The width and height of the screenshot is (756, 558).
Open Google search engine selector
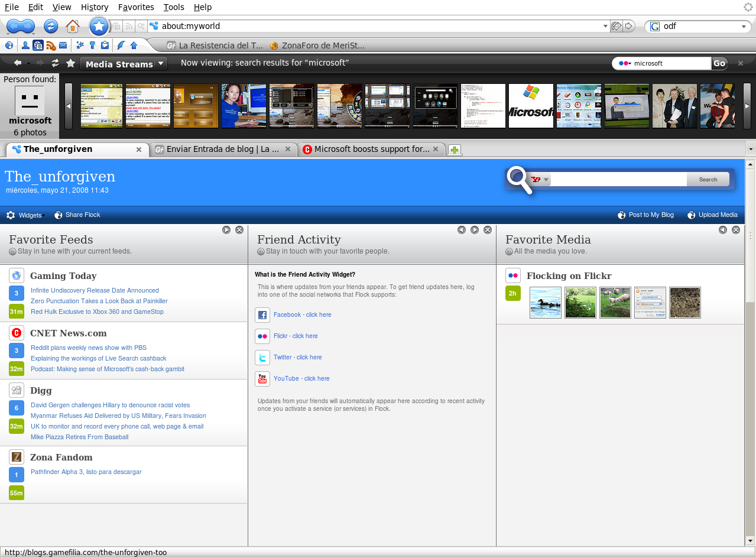pyautogui.click(x=654, y=27)
